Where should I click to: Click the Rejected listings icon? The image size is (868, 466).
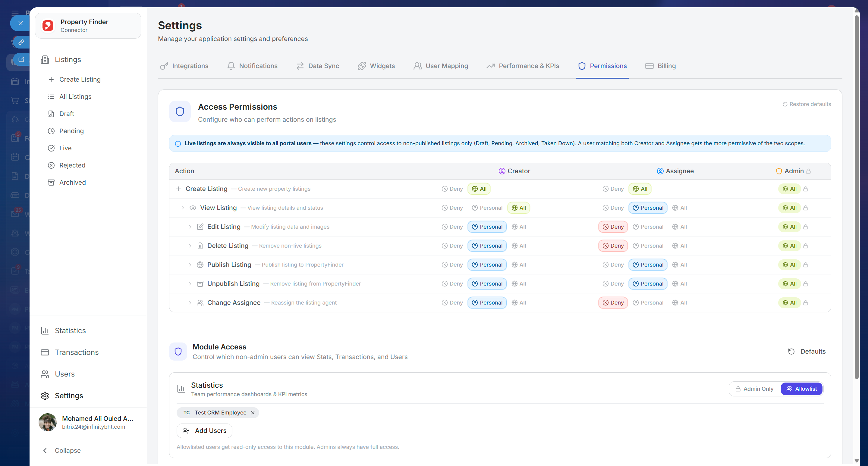(x=51, y=165)
